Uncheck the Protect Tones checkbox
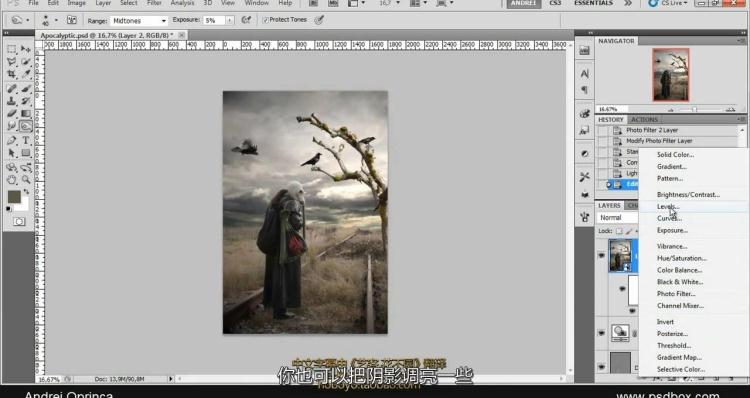Viewport: 750px width, 398px height. (265, 20)
